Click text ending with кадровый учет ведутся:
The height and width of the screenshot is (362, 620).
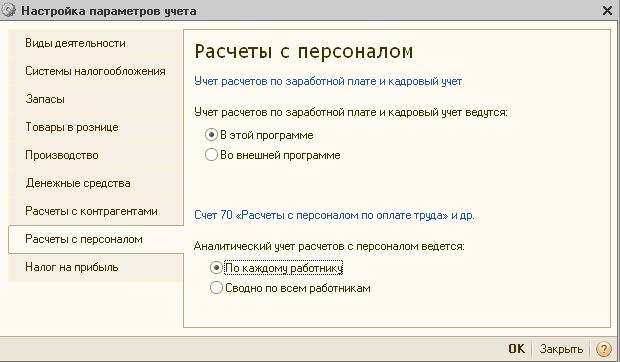[x=350, y=113]
